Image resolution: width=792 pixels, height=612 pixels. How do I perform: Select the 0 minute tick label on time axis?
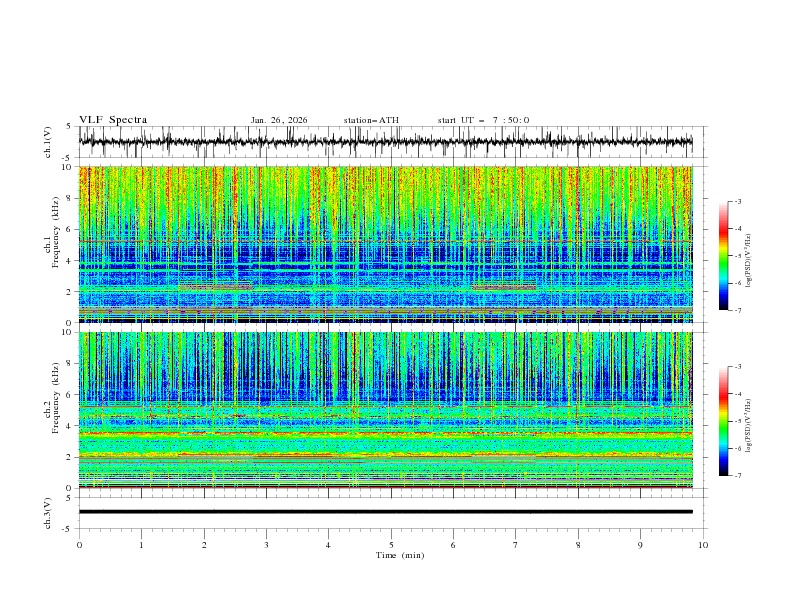click(x=79, y=545)
